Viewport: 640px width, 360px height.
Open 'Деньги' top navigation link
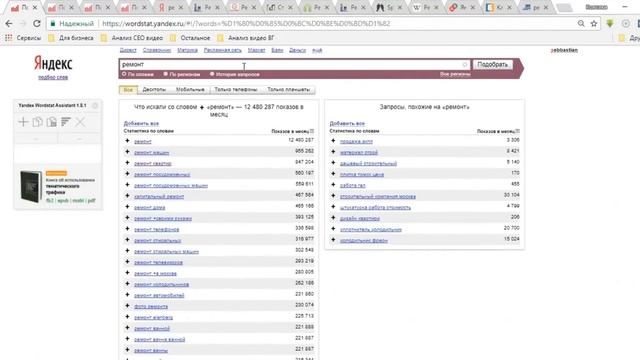297,50
